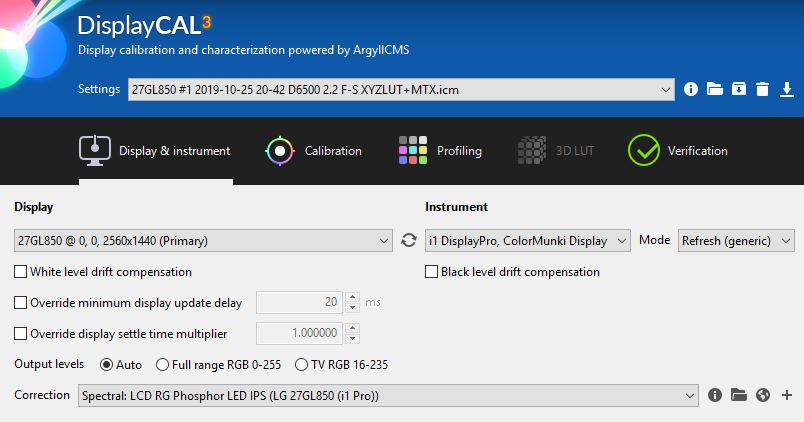Click the Display & instrument monitor icon
The image size is (804, 422).
point(94,150)
